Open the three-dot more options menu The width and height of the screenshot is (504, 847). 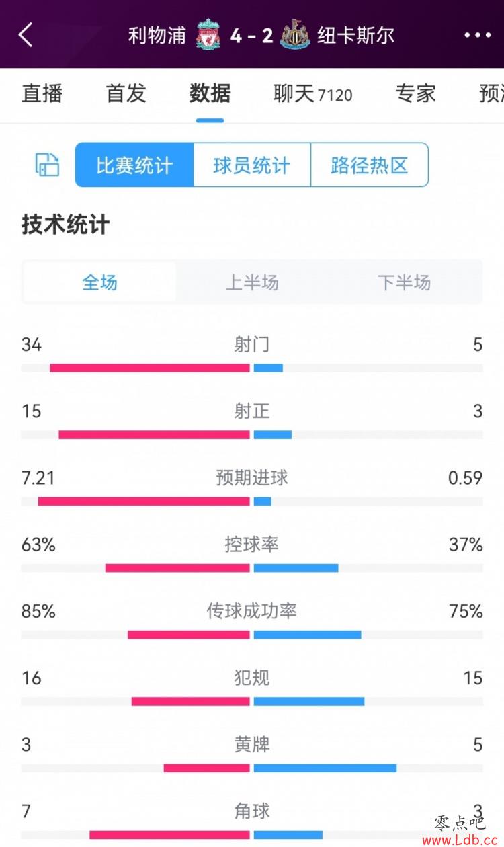(478, 35)
